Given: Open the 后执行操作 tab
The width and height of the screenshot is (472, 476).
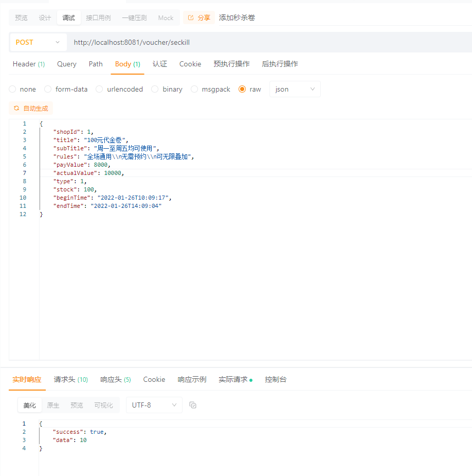Looking at the screenshot, I should click(x=280, y=64).
